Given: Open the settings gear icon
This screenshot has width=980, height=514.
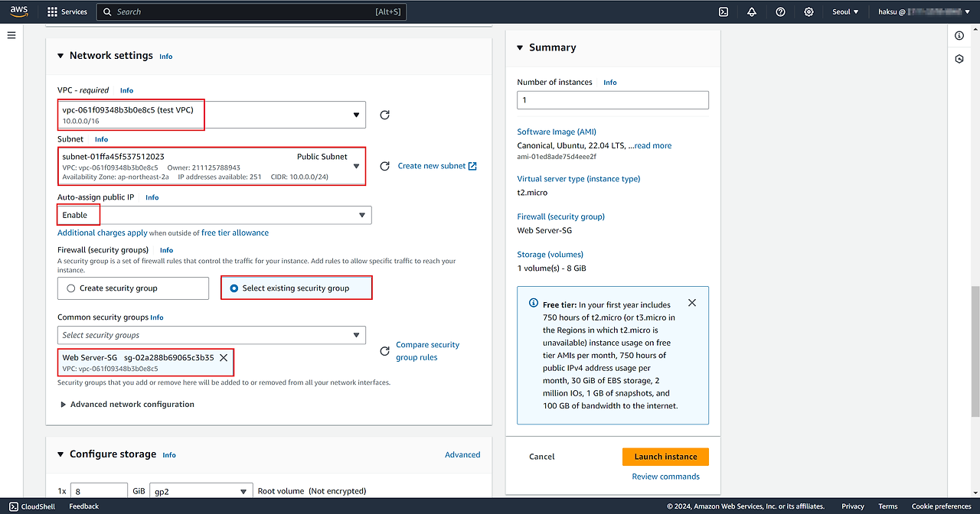Looking at the screenshot, I should (808, 11).
